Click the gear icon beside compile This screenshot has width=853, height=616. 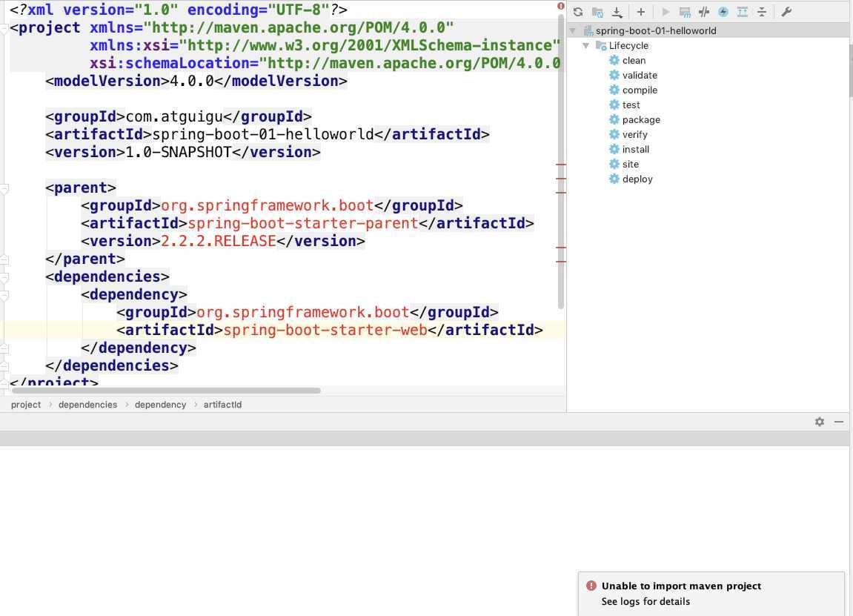pos(614,90)
